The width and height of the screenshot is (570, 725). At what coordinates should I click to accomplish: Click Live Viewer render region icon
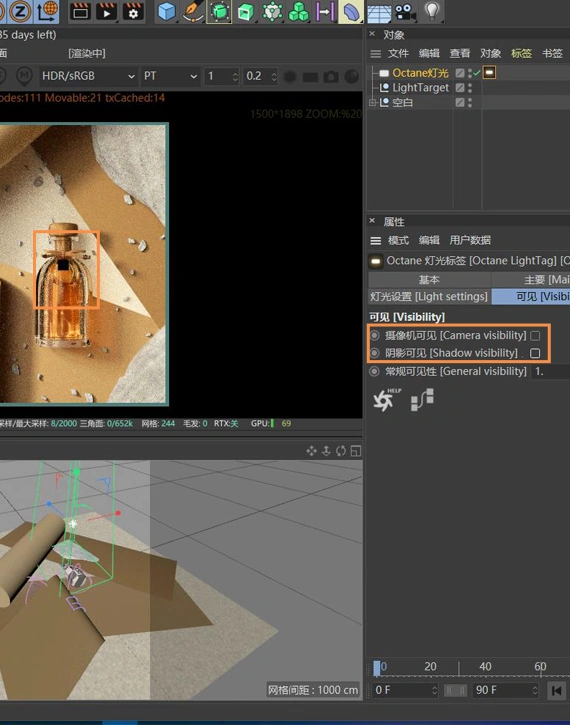tap(310, 77)
